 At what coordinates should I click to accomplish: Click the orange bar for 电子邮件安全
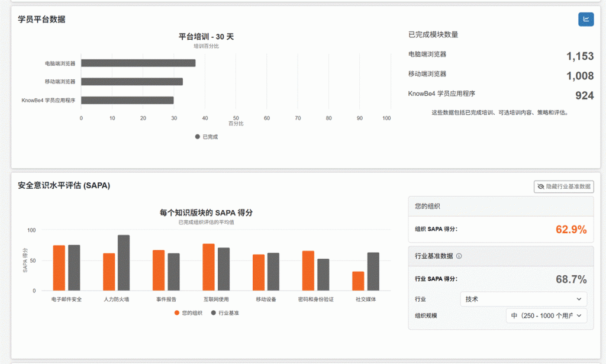(x=59, y=268)
